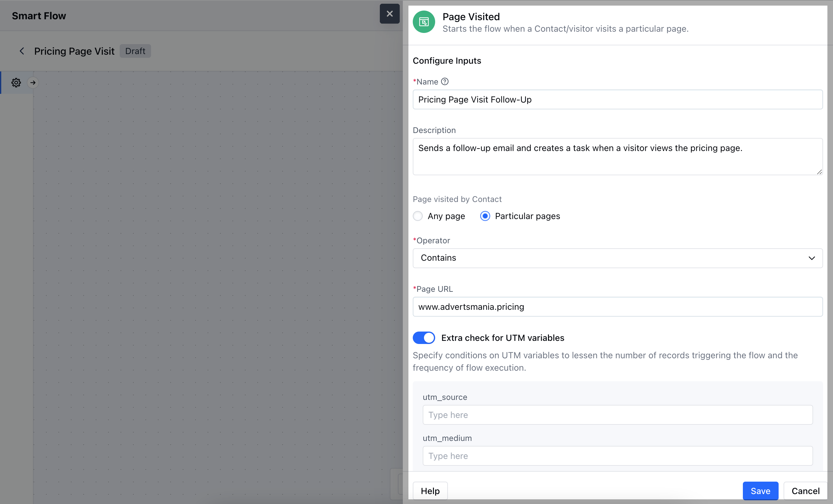Click the utm_medium label
The height and width of the screenshot is (504, 833).
pos(447,438)
